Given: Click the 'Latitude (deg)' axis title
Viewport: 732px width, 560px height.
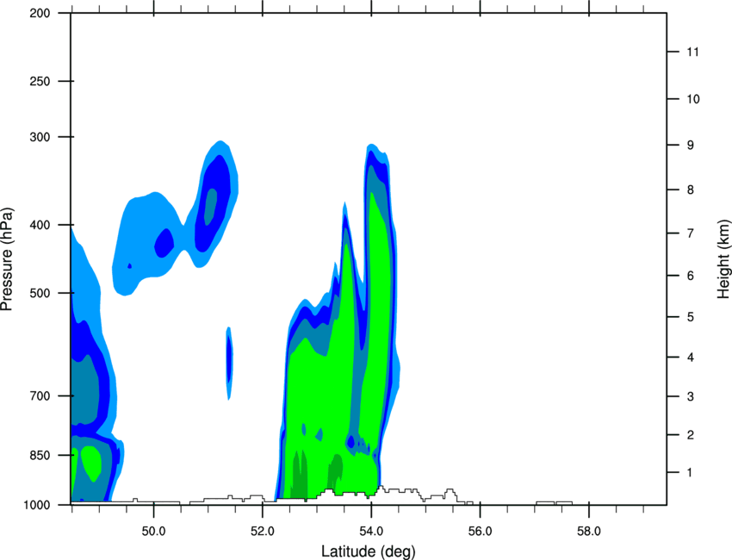Looking at the screenshot, I should coord(369,551).
